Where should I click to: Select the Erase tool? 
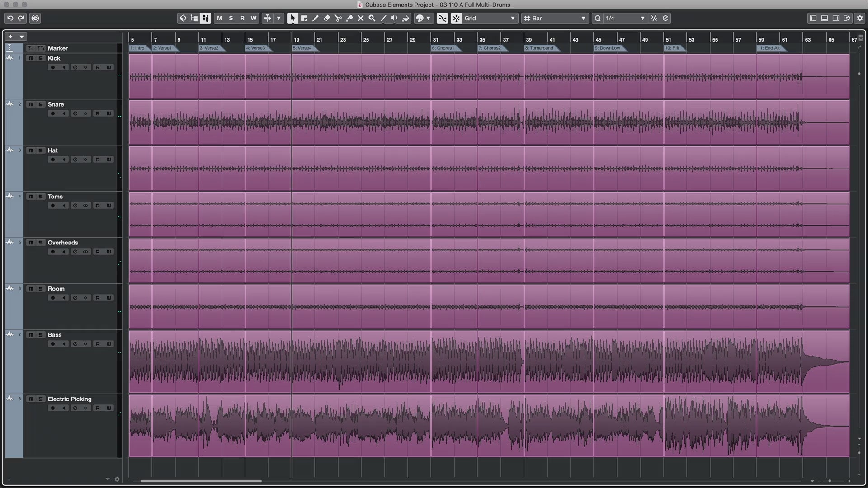pyautogui.click(x=327, y=18)
